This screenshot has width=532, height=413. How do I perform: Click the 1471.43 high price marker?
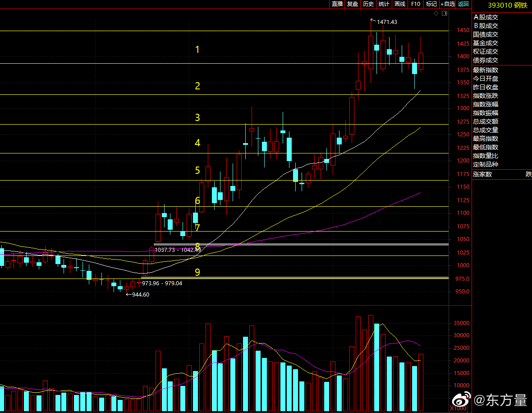(x=386, y=22)
